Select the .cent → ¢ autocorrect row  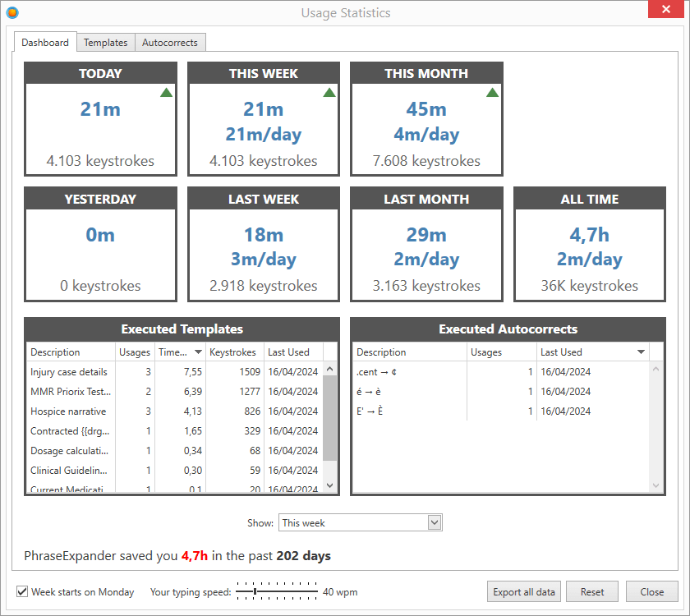click(x=501, y=372)
